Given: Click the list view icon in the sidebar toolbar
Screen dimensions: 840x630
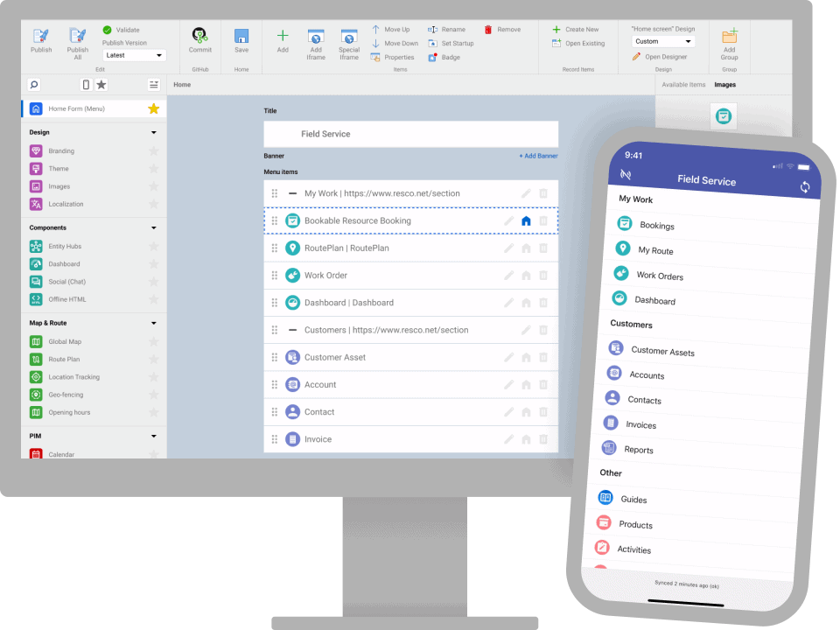Looking at the screenshot, I should tap(154, 85).
